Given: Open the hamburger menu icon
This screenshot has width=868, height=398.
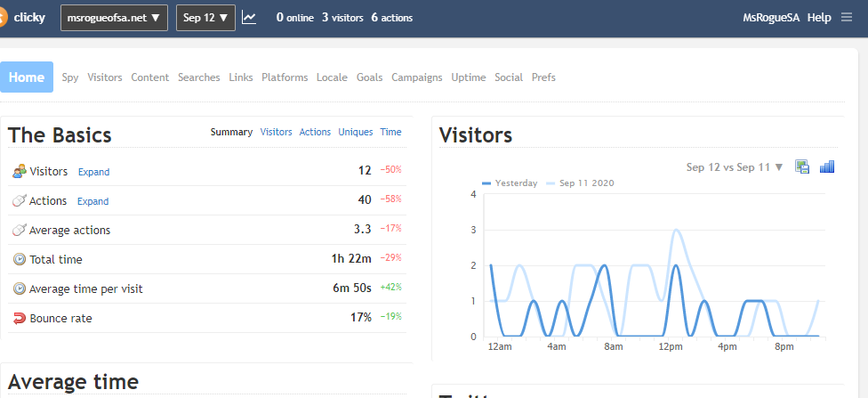Looking at the screenshot, I should (846, 18).
